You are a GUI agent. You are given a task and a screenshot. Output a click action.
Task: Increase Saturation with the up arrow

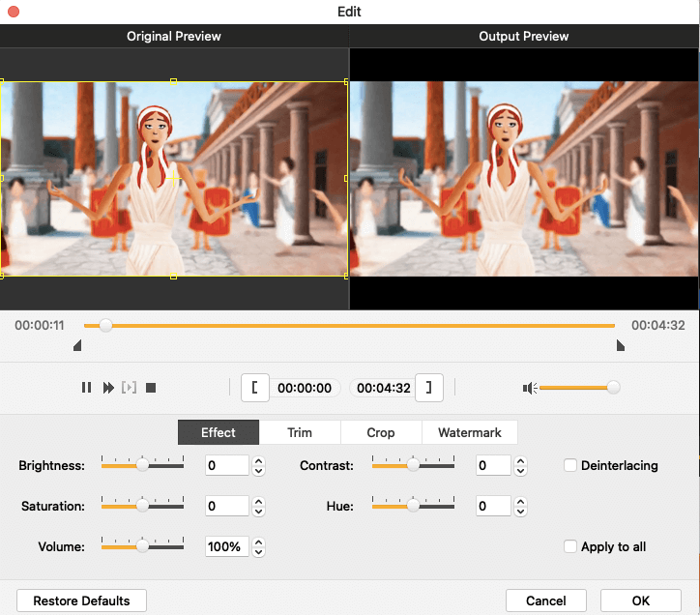coord(258,502)
